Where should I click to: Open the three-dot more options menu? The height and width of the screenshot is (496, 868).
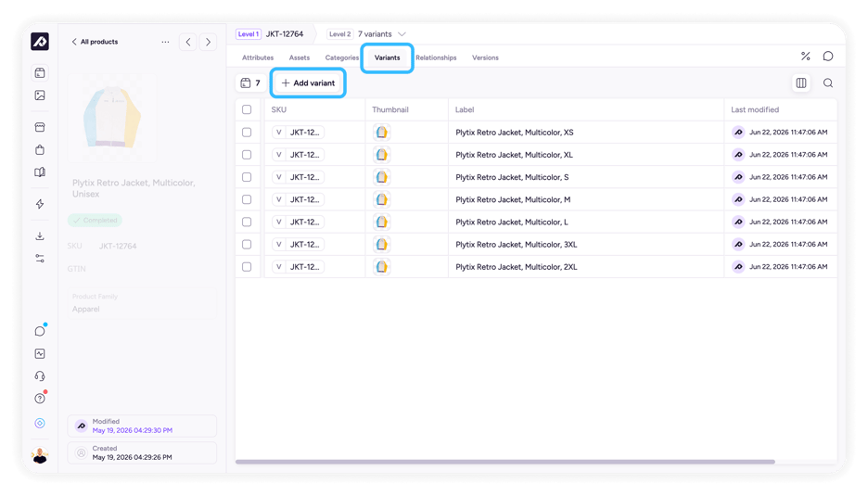pyautogui.click(x=165, y=42)
